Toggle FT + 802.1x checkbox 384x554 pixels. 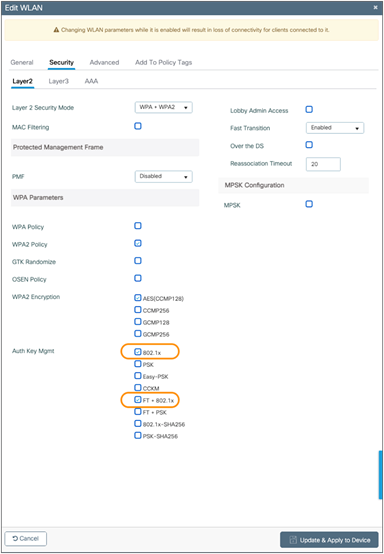138,400
